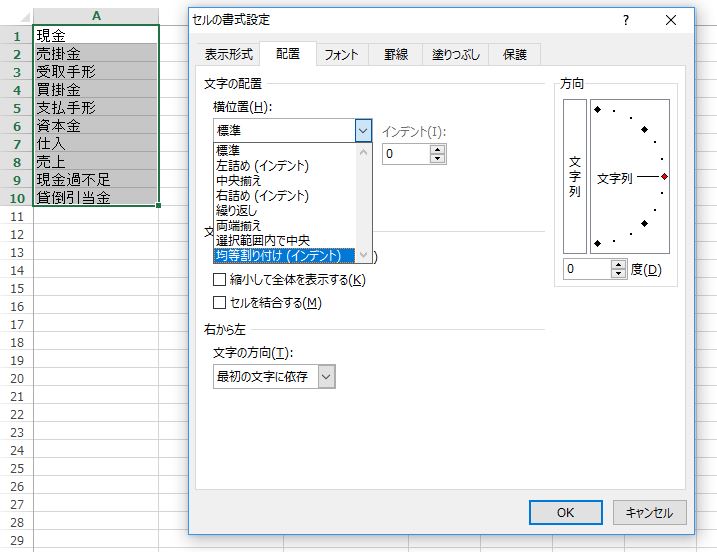Decrease the インデント value

(x=438, y=158)
